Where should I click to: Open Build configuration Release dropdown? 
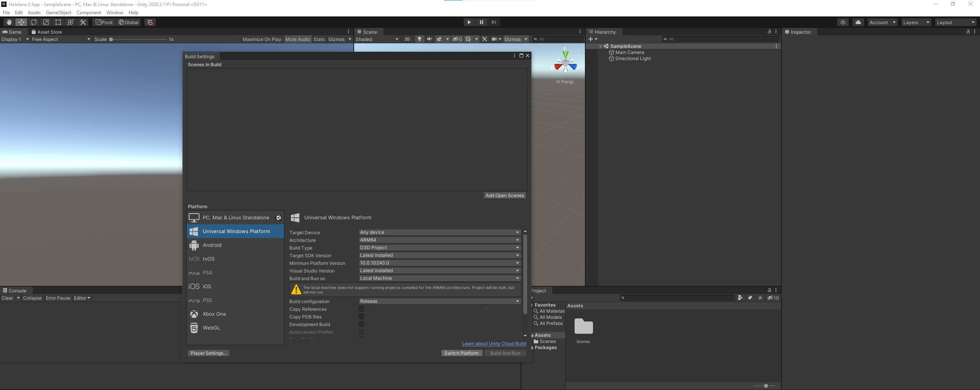click(x=440, y=301)
